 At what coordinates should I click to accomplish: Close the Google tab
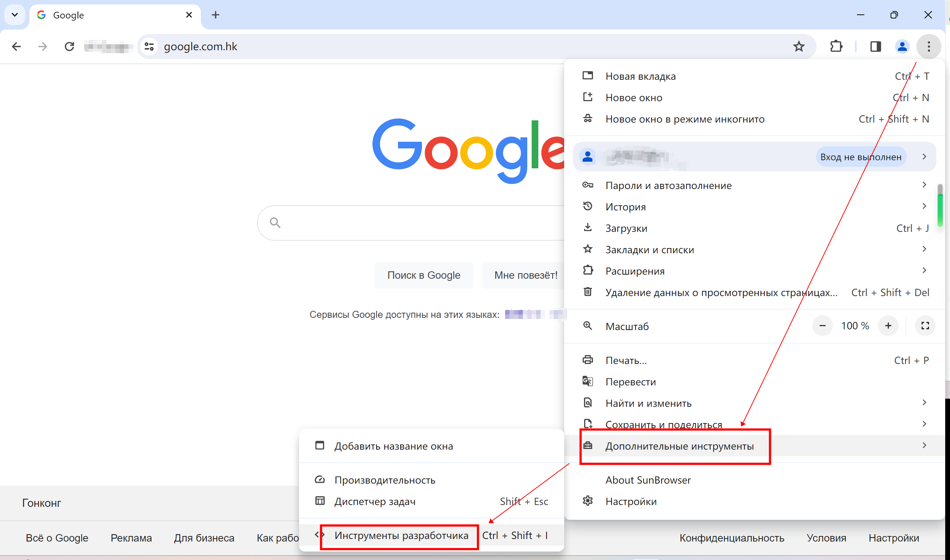pyautogui.click(x=189, y=15)
